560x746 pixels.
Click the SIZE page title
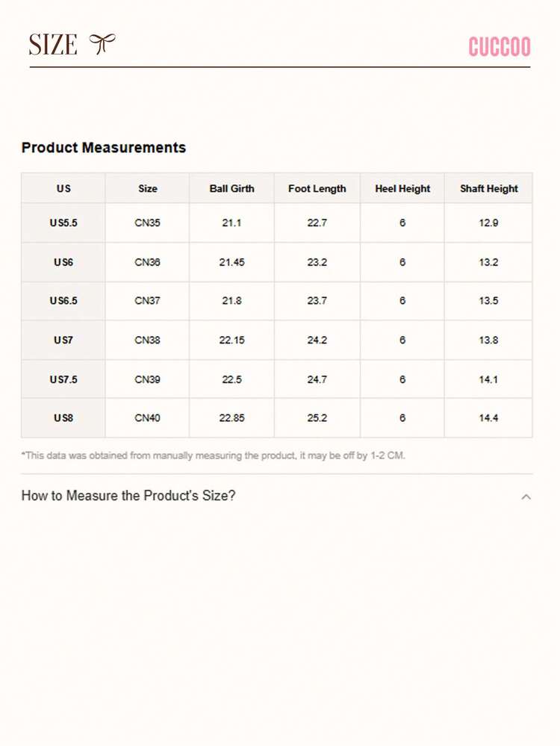coord(52,43)
